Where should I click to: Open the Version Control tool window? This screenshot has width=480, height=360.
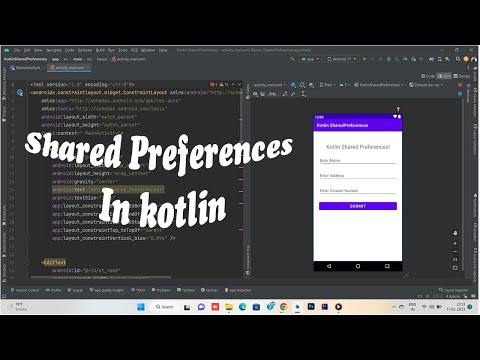pos(25,290)
